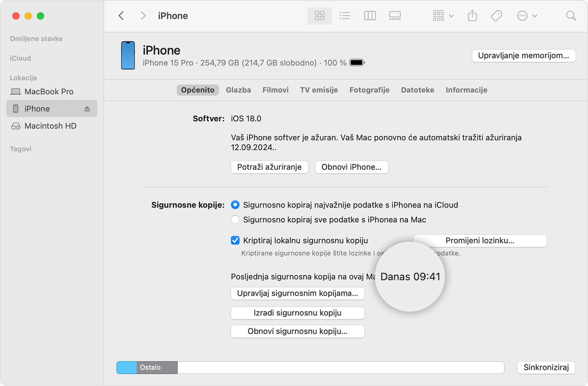Select backup all data to Mac radio
This screenshot has width=588, height=386.
[235, 219]
